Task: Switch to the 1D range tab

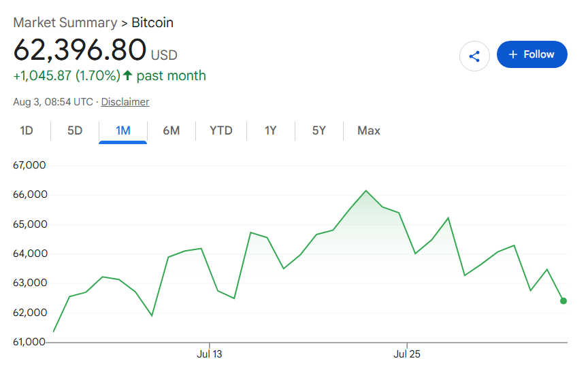Action: click(x=27, y=131)
